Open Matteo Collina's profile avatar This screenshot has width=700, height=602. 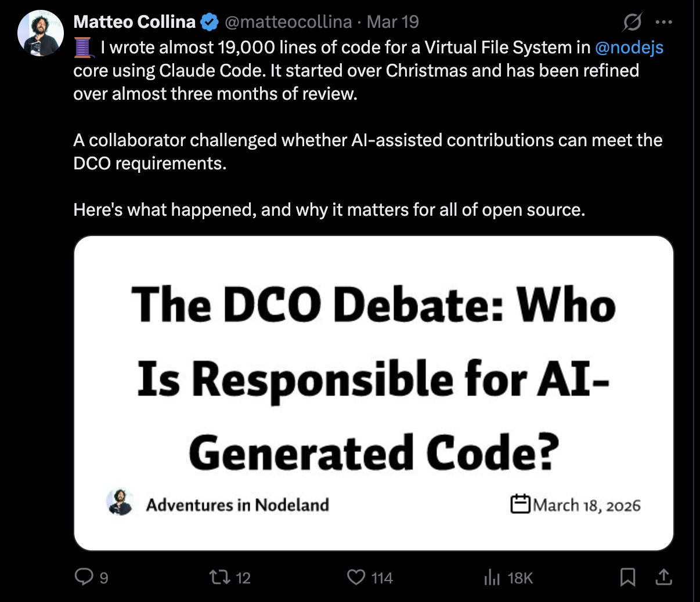tap(41, 33)
